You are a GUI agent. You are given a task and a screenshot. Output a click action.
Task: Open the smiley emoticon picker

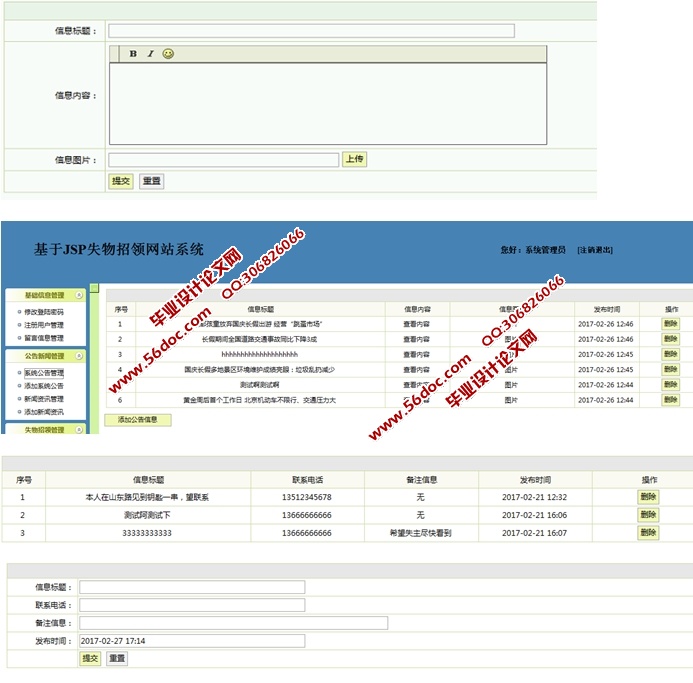[168, 54]
